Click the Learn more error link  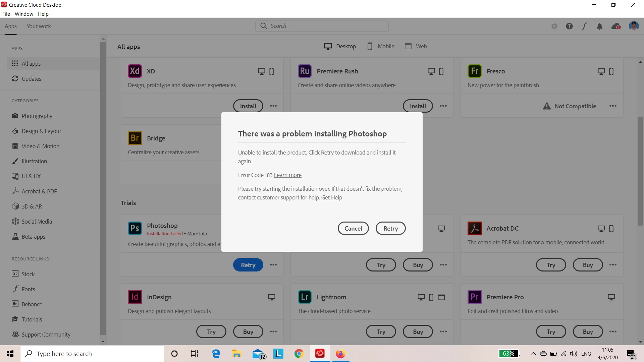click(287, 175)
